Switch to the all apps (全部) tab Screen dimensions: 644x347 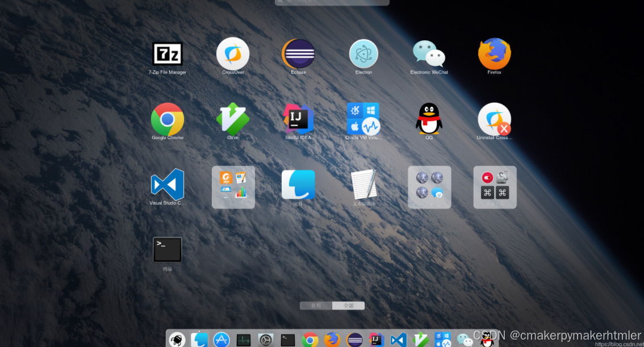tap(348, 306)
